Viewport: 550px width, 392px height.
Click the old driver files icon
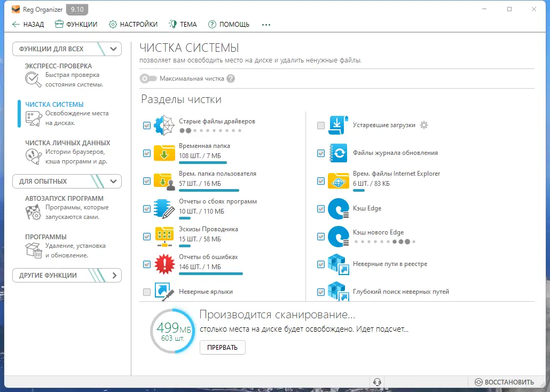coord(164,126)
